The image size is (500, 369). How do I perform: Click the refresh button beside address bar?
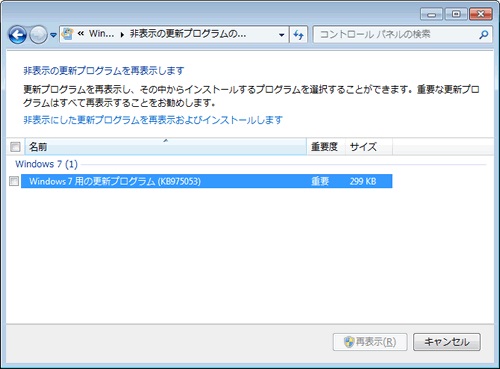coord(298,35)
